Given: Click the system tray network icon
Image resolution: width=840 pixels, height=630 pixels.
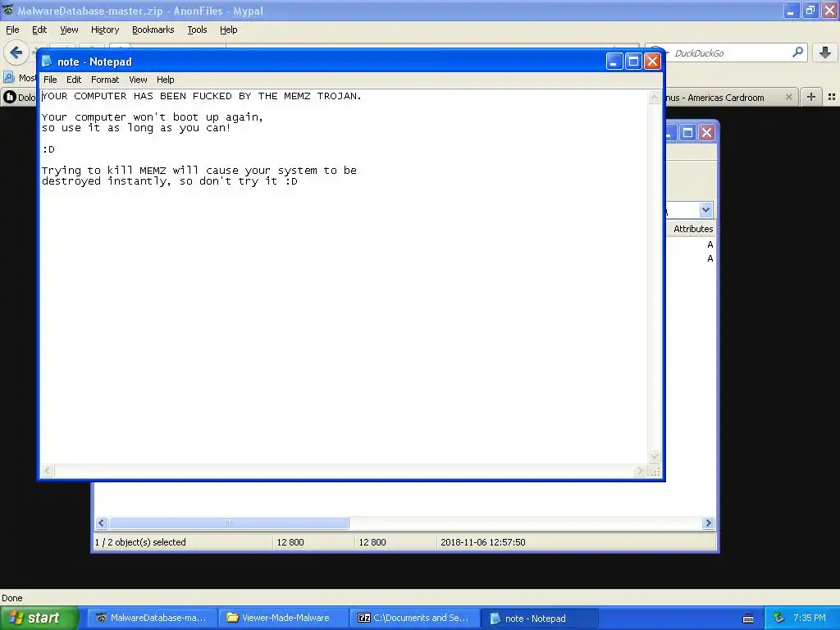Looking at the screenshot, I should click(x=778, y=618).
